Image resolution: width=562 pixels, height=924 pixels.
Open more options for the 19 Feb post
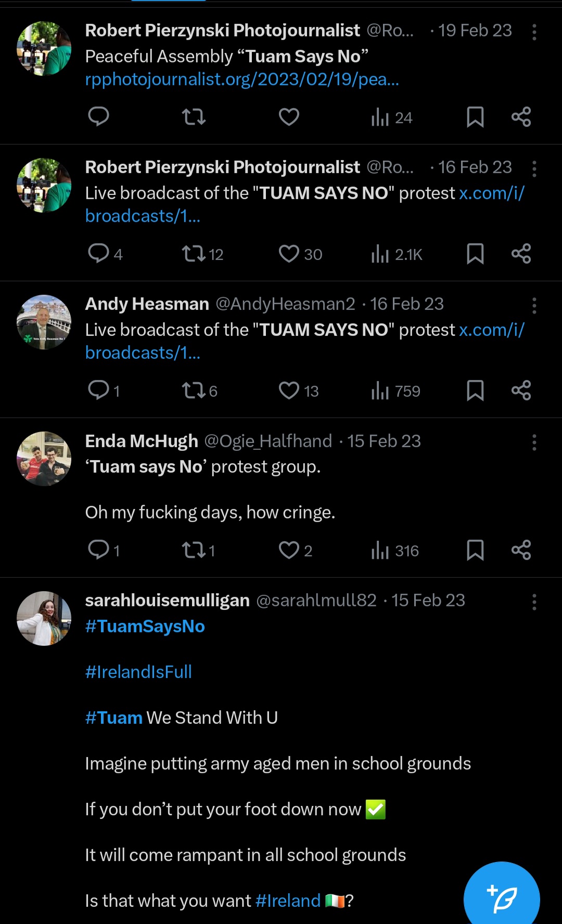pyautogui.click(x=534, y=32)
